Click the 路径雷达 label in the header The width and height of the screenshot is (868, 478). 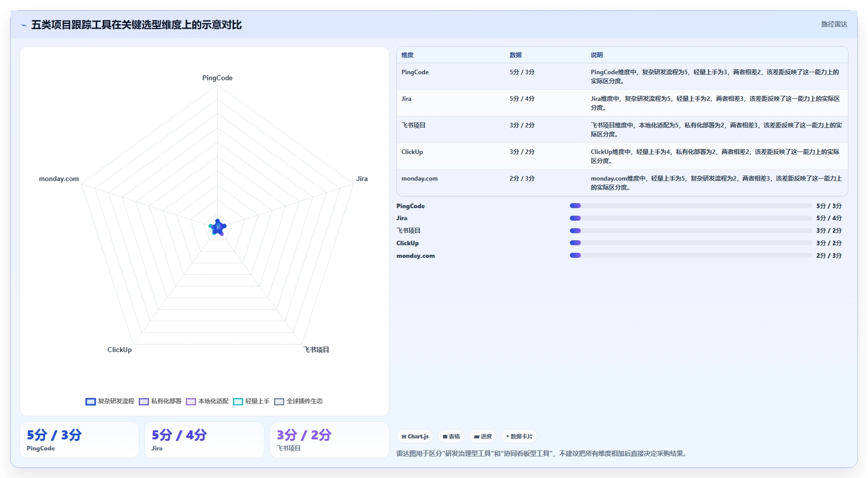pos(834,24)
